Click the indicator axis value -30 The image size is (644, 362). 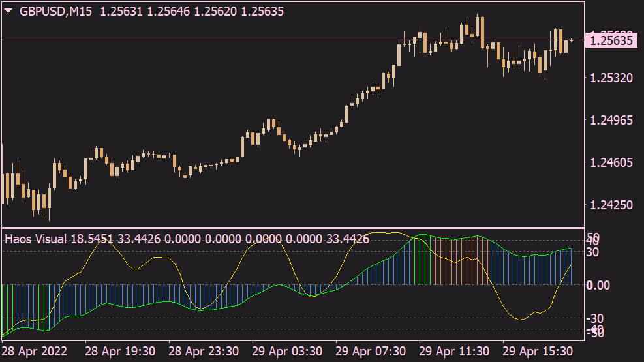click(594, 318)
